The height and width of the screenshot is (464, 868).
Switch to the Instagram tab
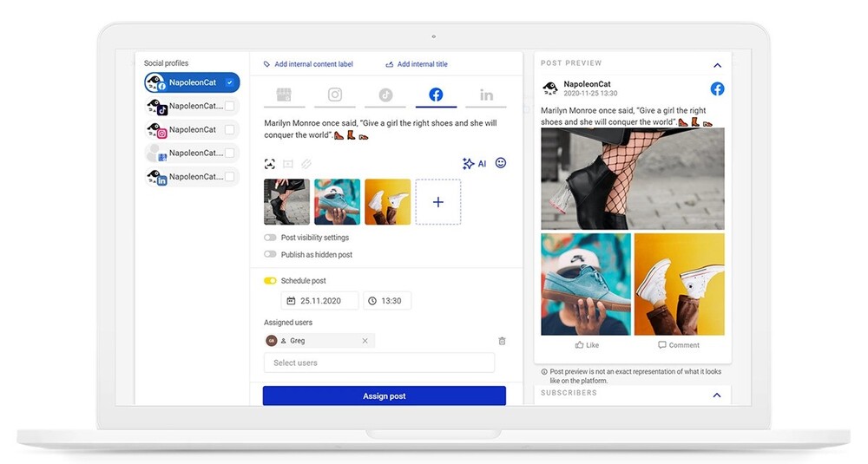tap(334, 95)
